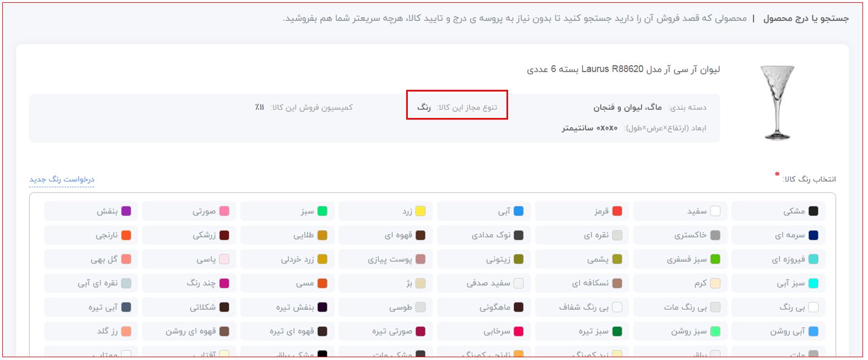Choose the 'طلایی' gold color chip
This screenshot has width=868, height=360.
(287, 235)
